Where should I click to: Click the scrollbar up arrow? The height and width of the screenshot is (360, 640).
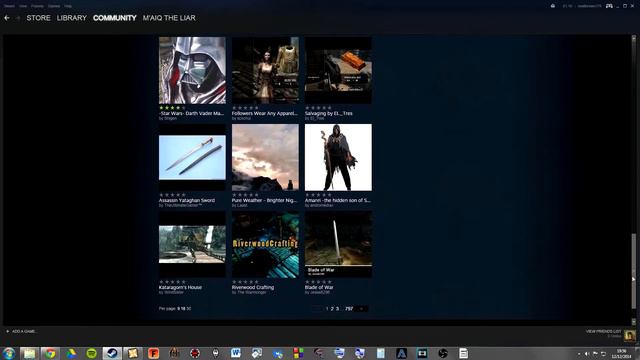(633, 38)
